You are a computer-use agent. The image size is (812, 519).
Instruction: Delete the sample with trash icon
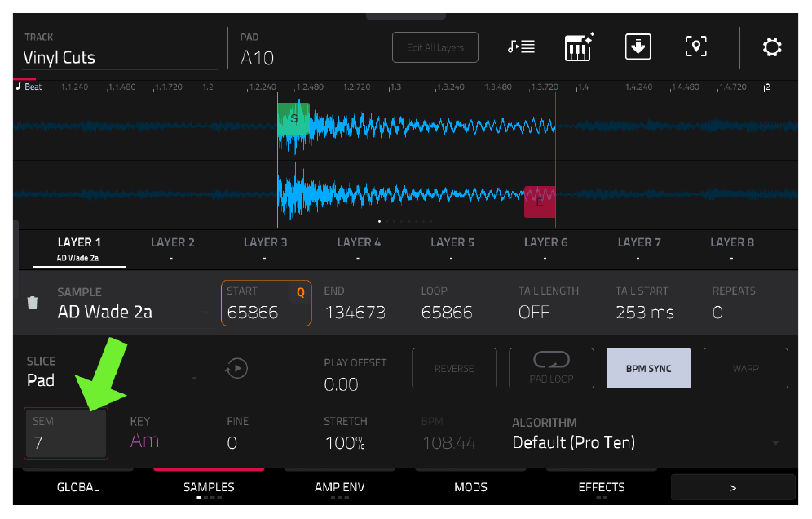32,303
